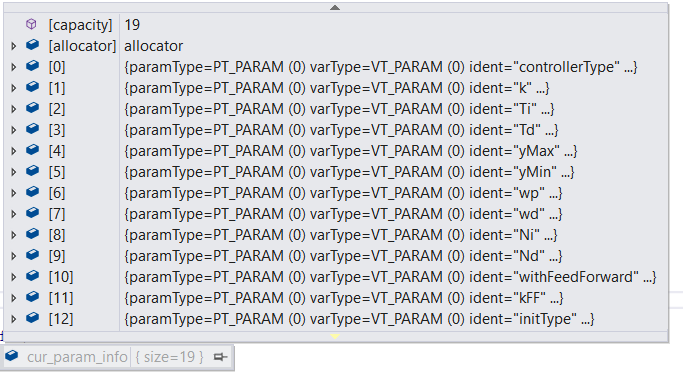Screen dimensions: 683x375
Task: Click the blue icon beside [allocator]
Action: click(x=32, y=44)
